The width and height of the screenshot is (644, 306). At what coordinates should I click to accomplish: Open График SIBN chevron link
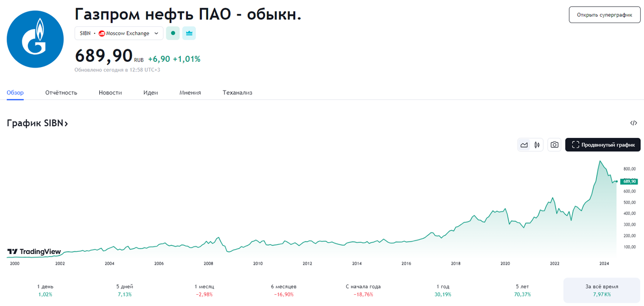coord(38,123)
